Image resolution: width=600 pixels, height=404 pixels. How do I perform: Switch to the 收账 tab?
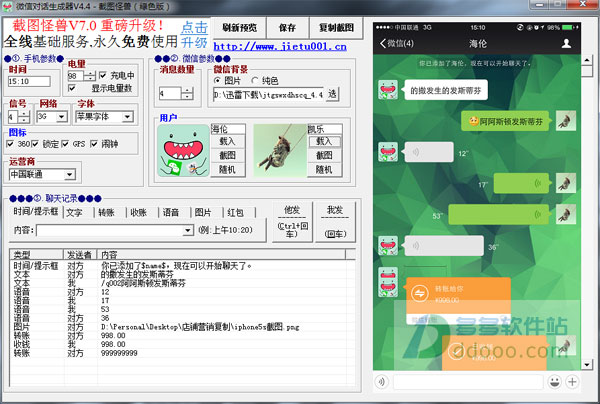(139, 212)
